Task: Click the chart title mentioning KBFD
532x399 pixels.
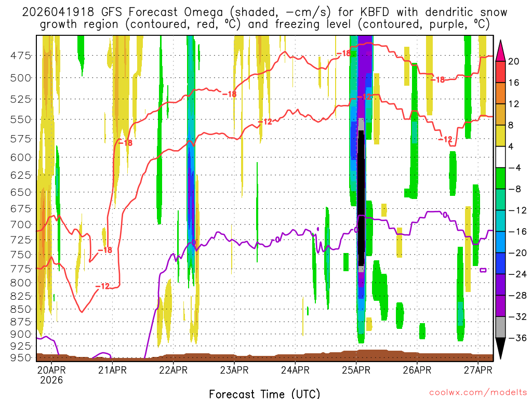Action: coord(264,18)
